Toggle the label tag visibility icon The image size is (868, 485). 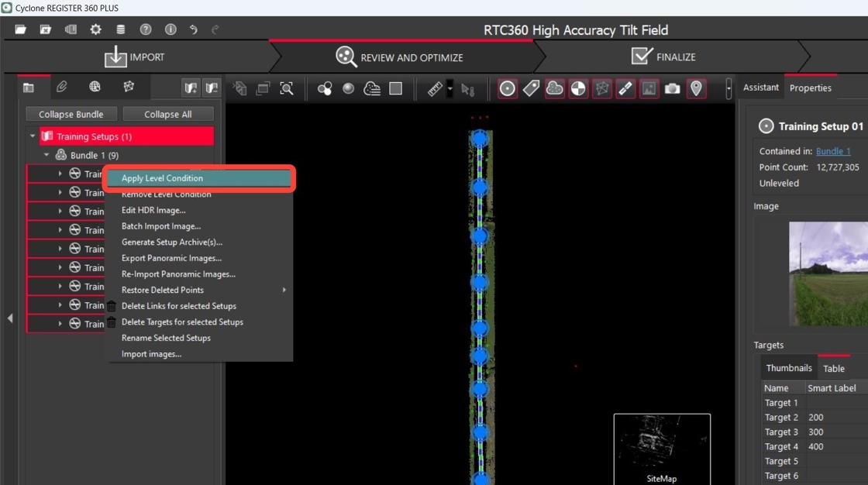531,88
